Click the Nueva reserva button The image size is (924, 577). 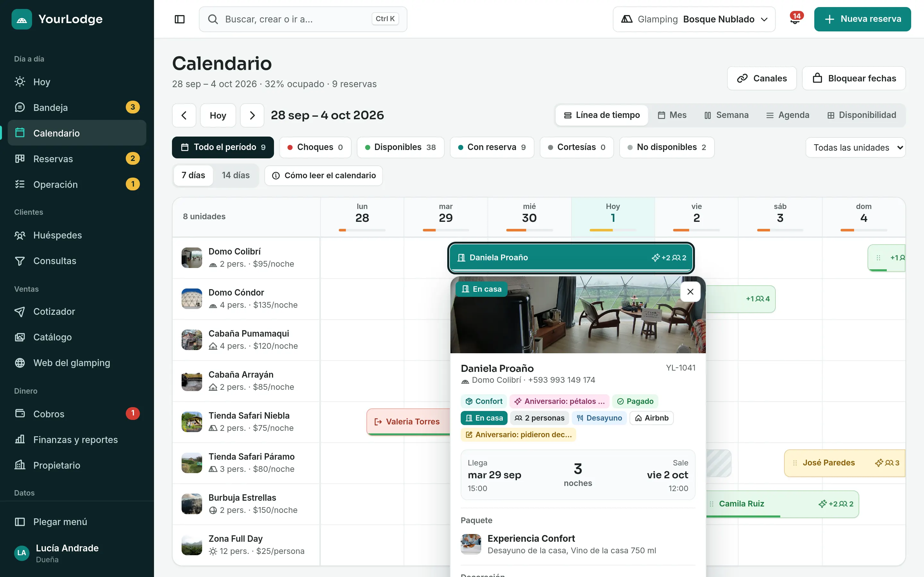[862, 19]
